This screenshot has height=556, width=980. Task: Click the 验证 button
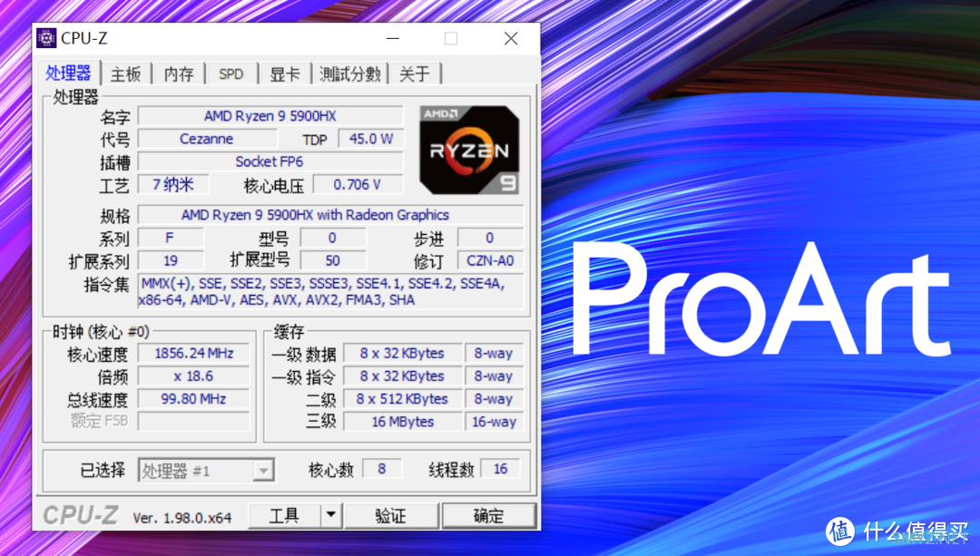pyautogui.click(x=390, y=515)
